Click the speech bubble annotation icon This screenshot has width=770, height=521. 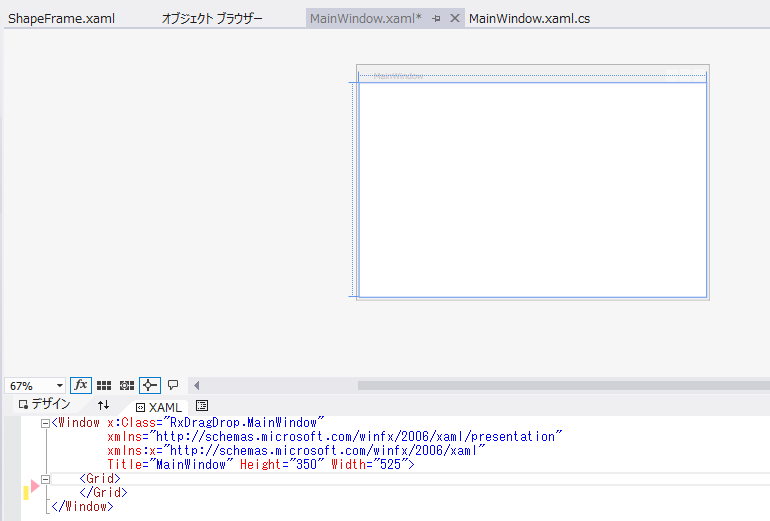[173, 385]
